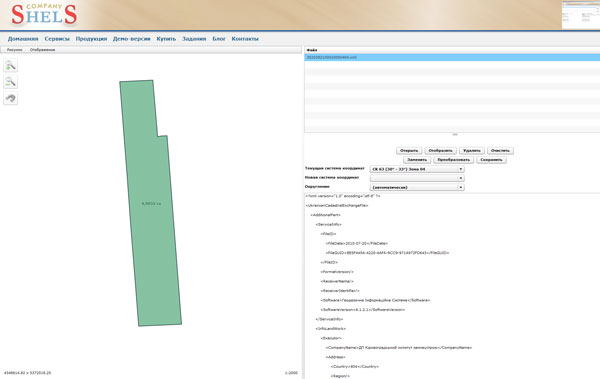This screenshot has width=600, height=379.
Task: Click the ReceiverName XML line
Action: tap(337, 281)
